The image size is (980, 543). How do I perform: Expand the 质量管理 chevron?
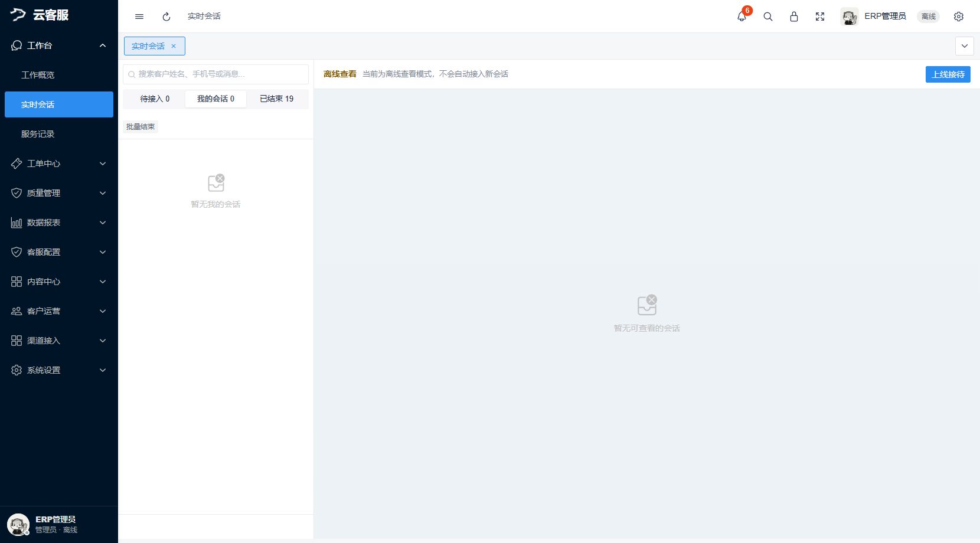[103, 193]
